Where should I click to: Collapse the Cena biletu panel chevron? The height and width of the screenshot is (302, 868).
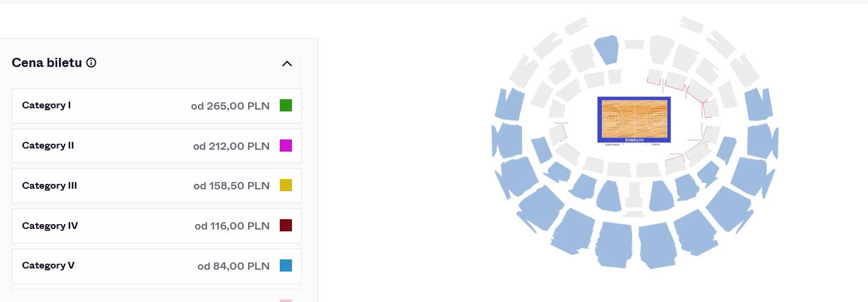[287, 63]
